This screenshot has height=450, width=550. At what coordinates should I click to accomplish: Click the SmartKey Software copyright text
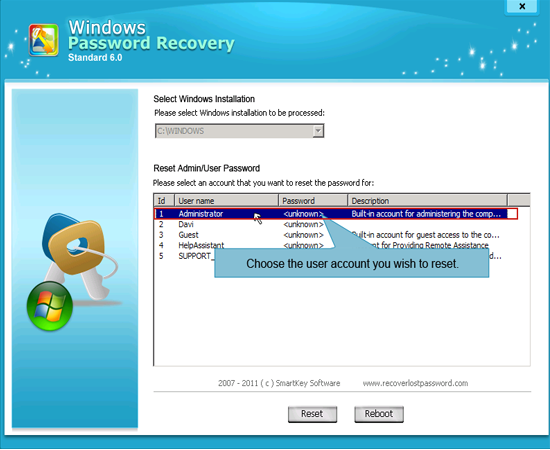coord(279,383)
